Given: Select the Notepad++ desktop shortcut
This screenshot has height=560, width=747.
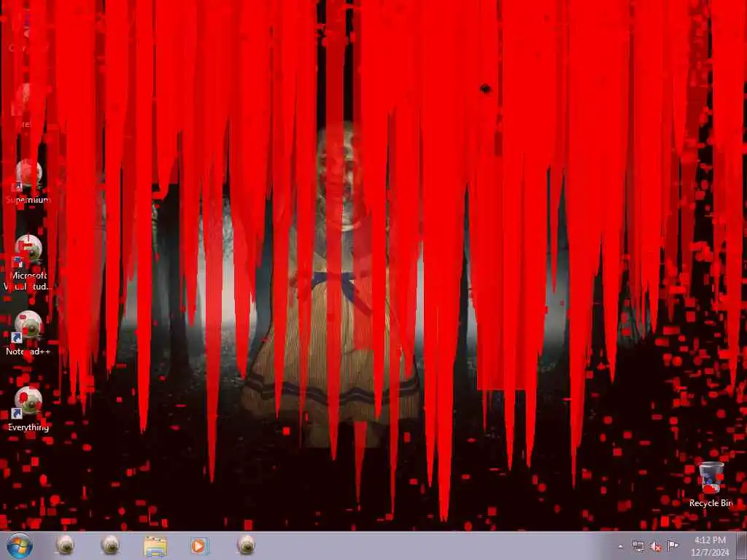Looking at the screenshot, I should coord(28,333).
